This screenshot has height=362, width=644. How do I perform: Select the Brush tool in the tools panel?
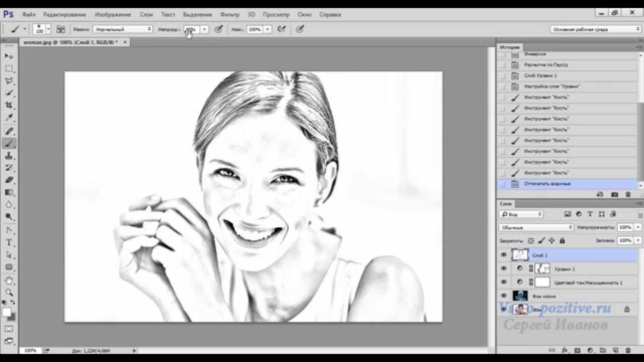(x=9, y=143)
